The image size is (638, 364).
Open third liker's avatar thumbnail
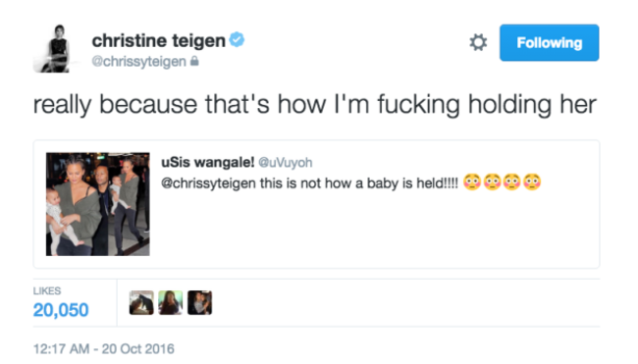tap(199, 302)
